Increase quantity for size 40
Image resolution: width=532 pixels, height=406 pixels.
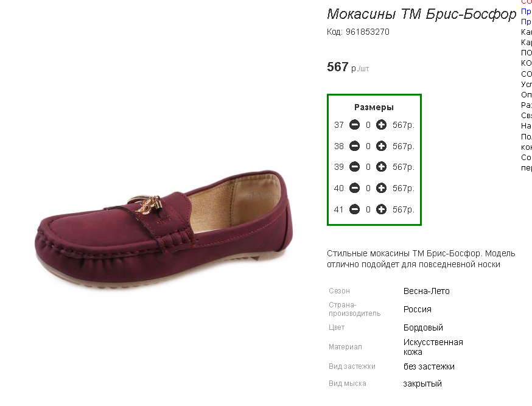(x=381, y=188)
